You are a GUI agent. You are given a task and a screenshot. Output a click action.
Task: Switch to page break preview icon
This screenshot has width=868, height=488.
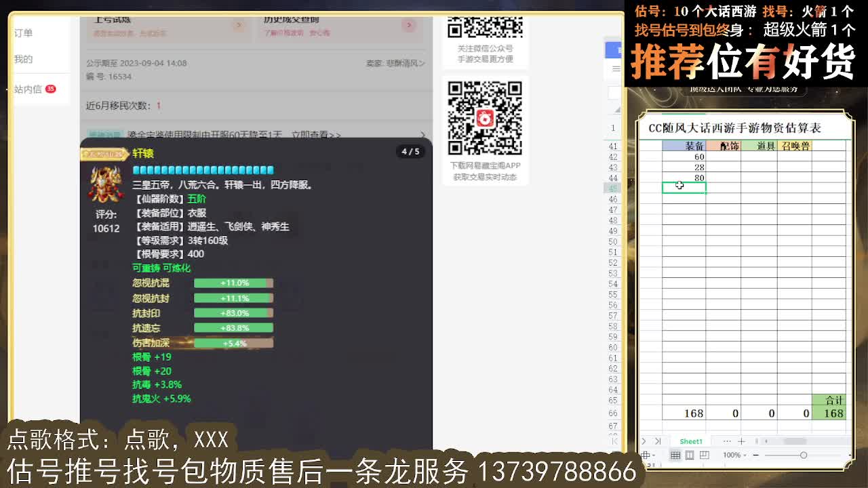(x=704, y=455)
